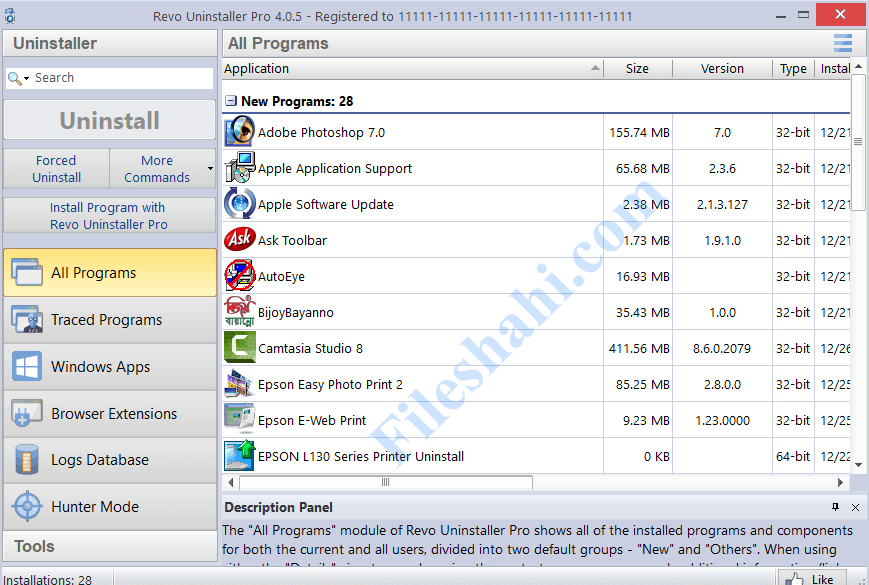Screen dimensions: 869x585
Task: Click the Windows Apps sidebar icon
Action: [27, 366]
